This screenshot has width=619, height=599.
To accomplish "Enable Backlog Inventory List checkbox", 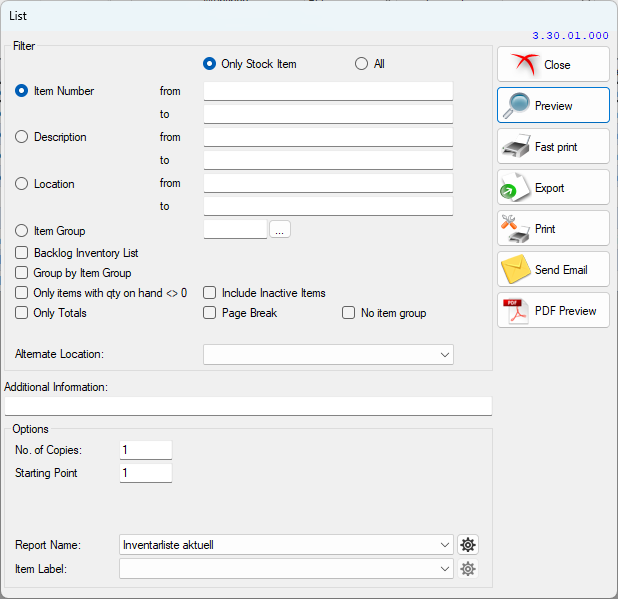I will [x=21, y=253].
